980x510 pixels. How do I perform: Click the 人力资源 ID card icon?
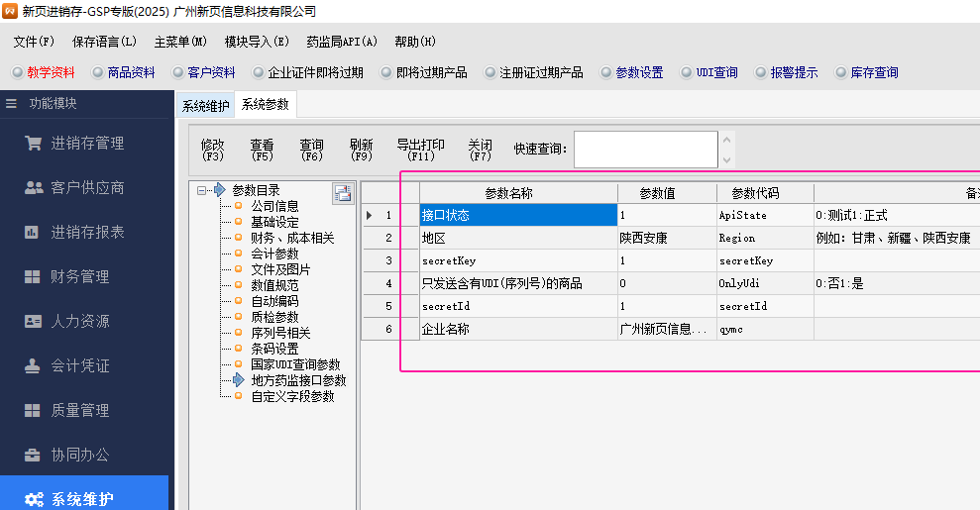point(33,322)
